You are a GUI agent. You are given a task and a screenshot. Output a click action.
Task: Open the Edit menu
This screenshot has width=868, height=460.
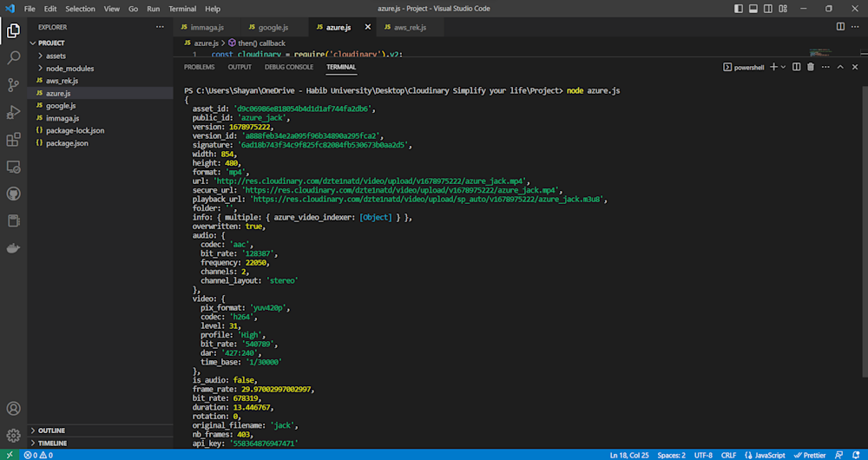(x=50, y=9)
